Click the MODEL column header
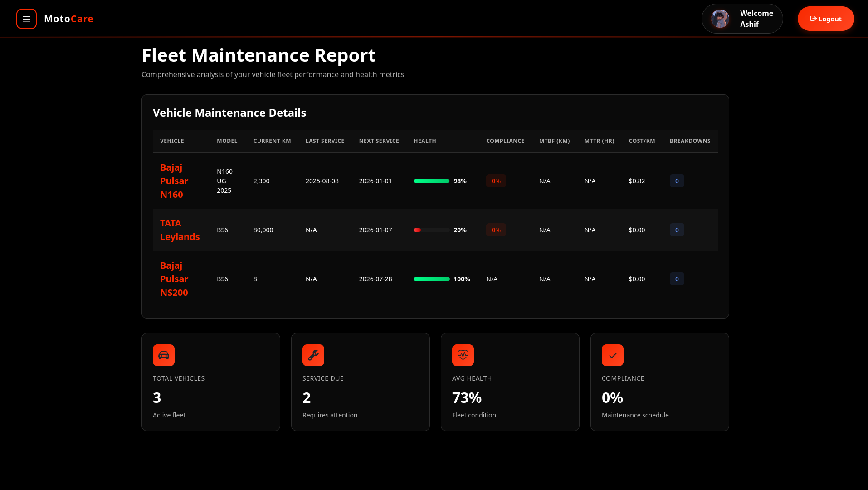Image resolution: width=868 pixels, height=490 pixels. 227,141
